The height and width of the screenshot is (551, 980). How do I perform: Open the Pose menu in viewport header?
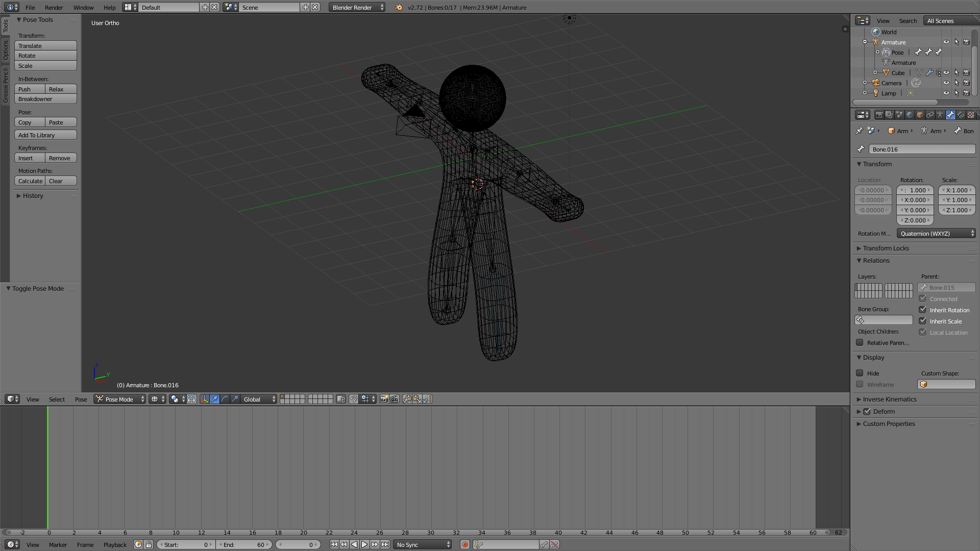point(81,399)
